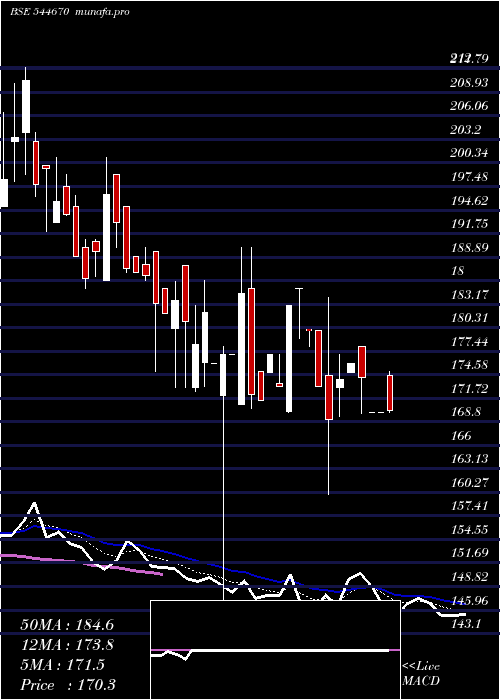This screenshot has width=500, height=700.
Task: Click the 183.17 price axis label
Action: [x=469, y=295]
